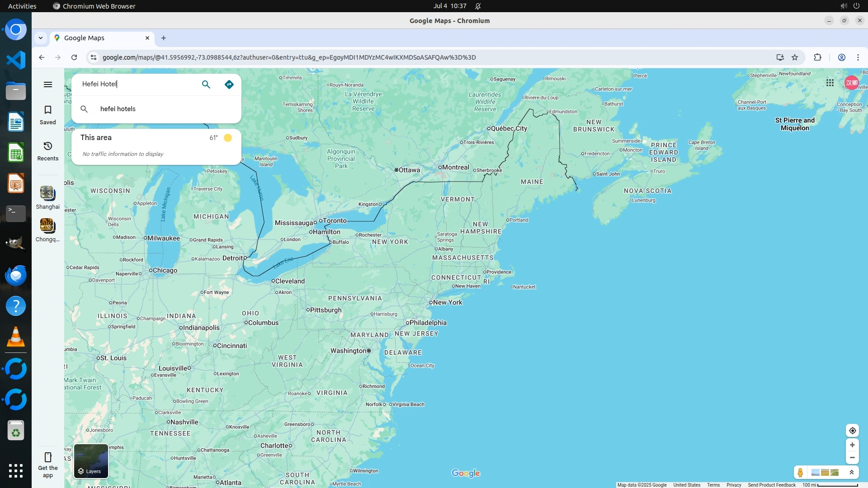Viewport: 868px width, 488px height.
Task: Open Saved places in the sidebar
Action: point(47,115)
